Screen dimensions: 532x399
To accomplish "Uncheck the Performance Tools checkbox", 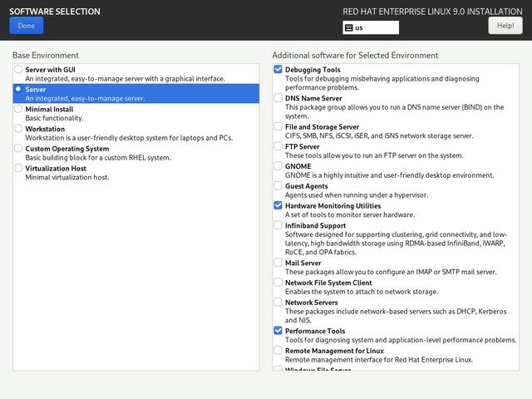I will (x=278, y=331).
